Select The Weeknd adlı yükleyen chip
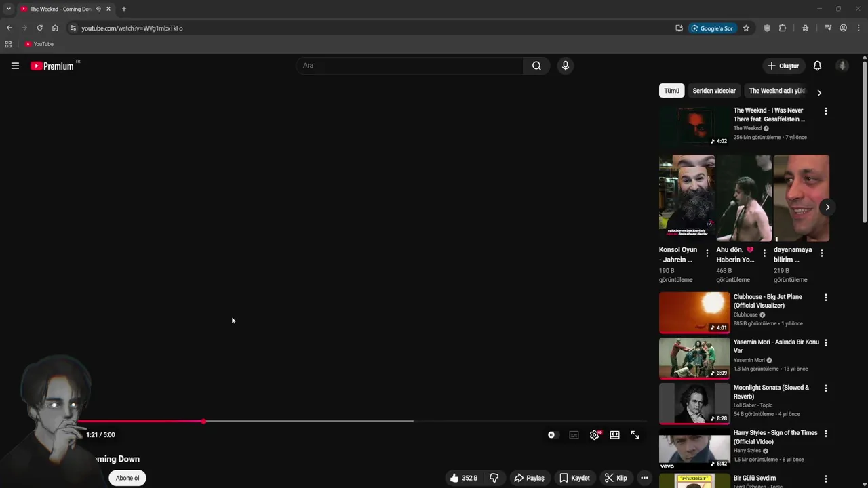 [x=777, y=91]
